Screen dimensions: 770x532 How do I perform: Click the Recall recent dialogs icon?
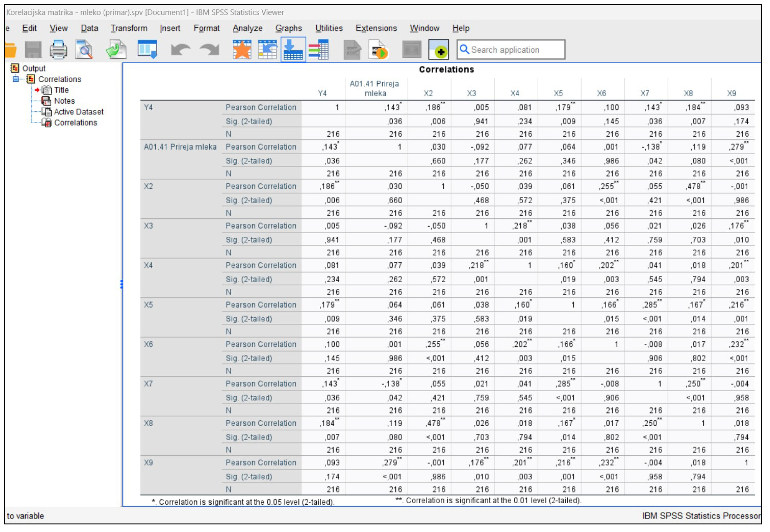147,50
